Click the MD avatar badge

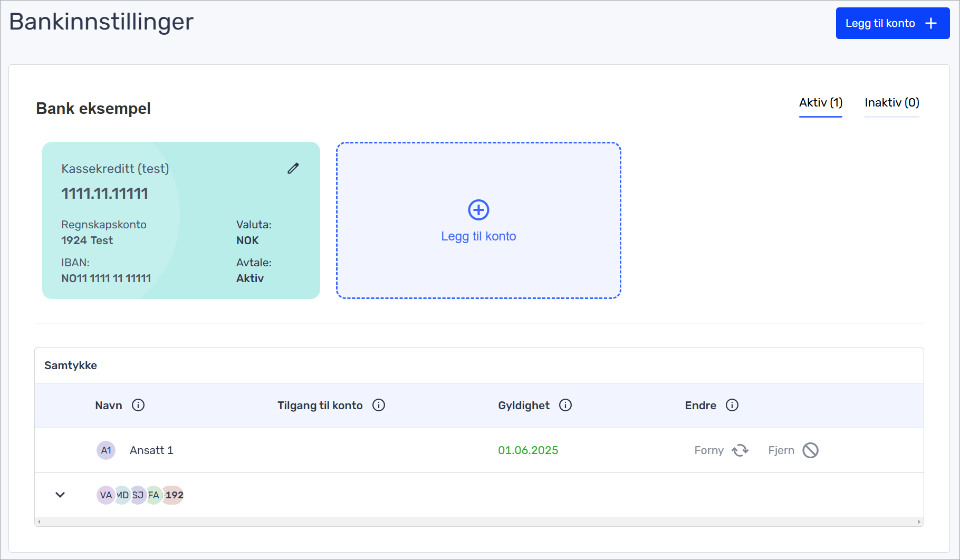(x=122, y=495)
